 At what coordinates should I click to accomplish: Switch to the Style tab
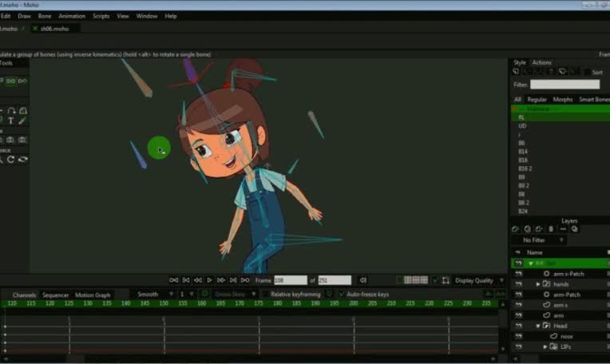coord(519,62)
